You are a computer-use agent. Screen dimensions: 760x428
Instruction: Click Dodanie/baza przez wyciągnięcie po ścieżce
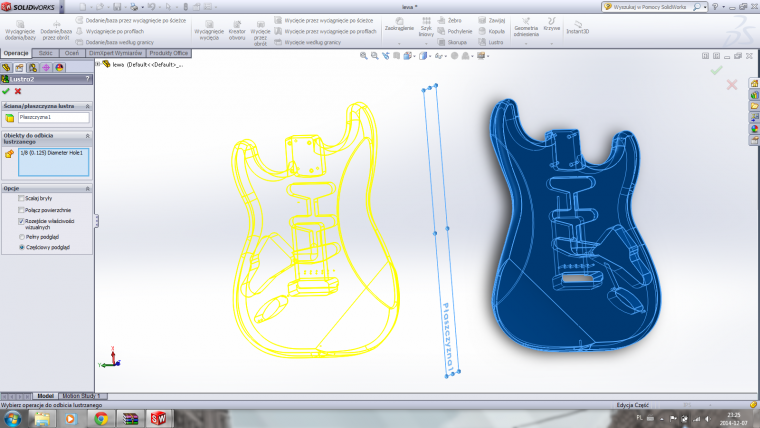click(x=131, y=20)
